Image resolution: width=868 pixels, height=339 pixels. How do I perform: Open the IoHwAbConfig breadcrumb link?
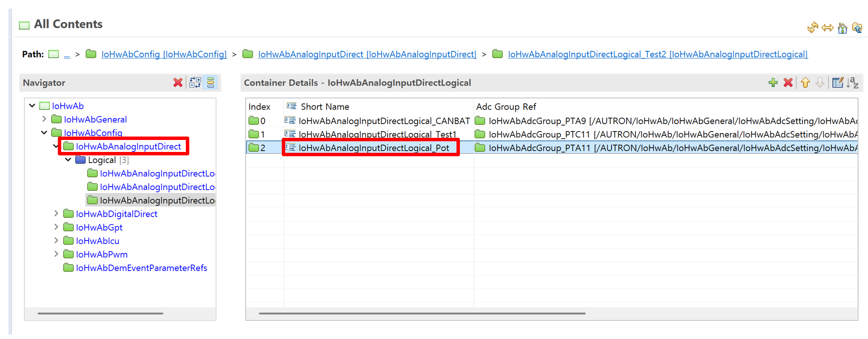(164, 54)
